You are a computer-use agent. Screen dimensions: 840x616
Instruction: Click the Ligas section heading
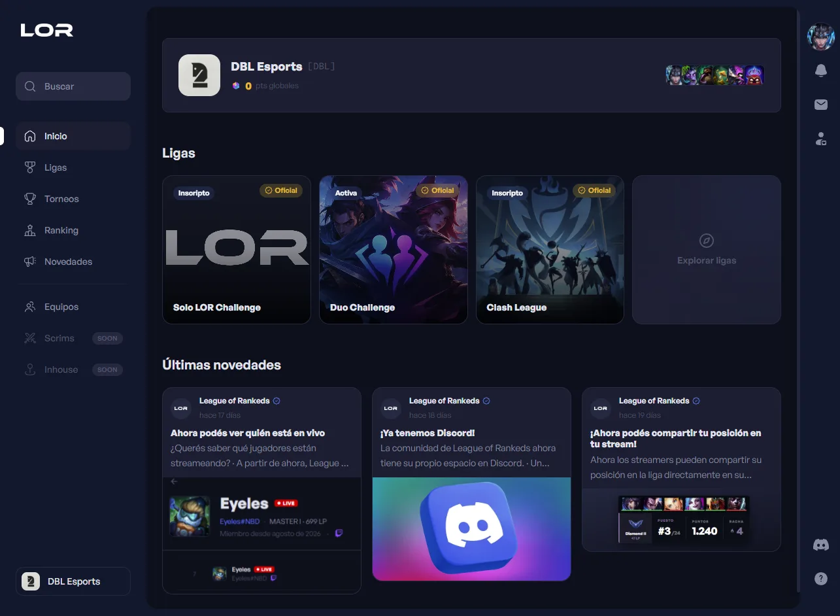click(178, 153)
